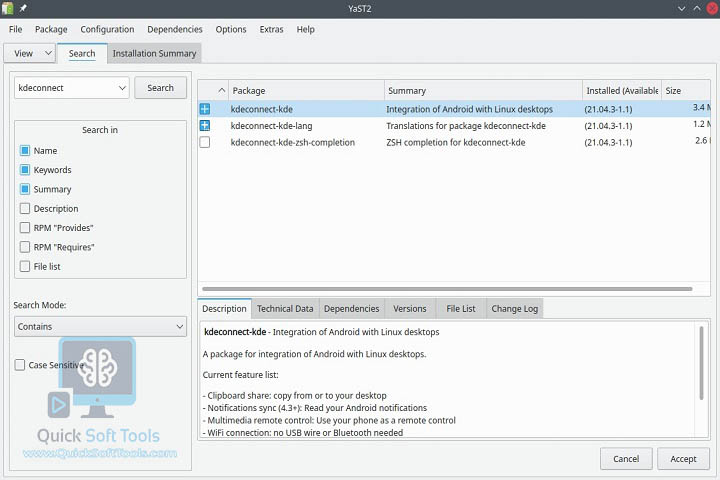Switch to the Search tab
Screen dimensions: 720x480
(x=82, y=53)
